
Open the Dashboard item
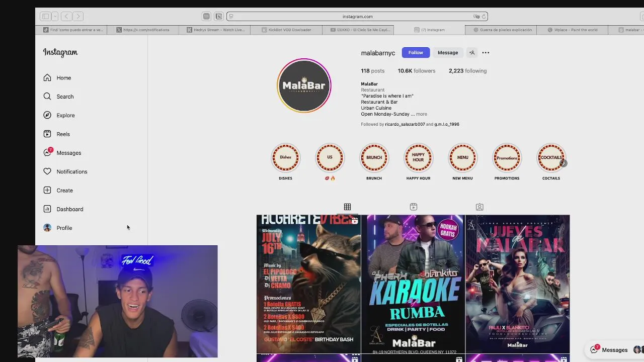63,209
